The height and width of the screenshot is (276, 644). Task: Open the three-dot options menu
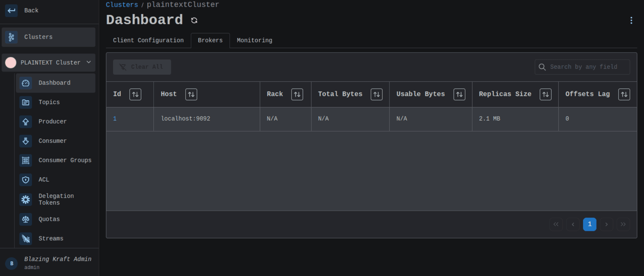pyautogui.click(x=631, y=21)
